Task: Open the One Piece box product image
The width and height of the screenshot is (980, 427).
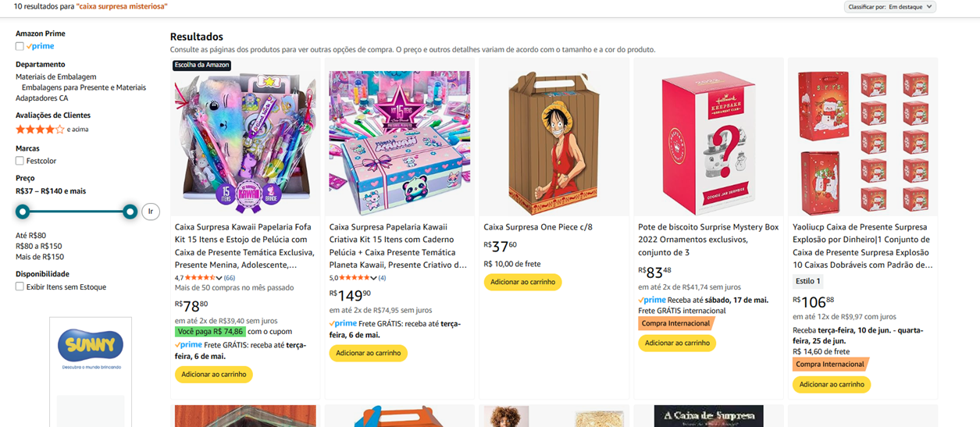Action: [554, 137]
